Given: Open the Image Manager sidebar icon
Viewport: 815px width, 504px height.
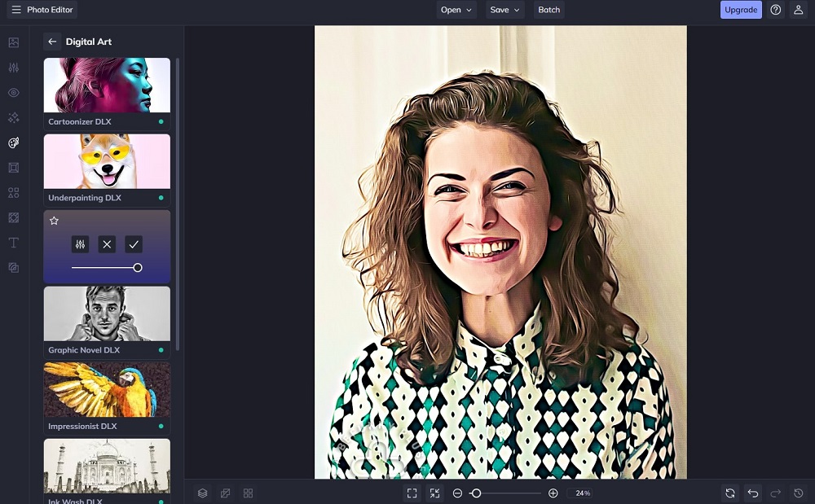Looking at the screenshot, I should click(14, 42).
